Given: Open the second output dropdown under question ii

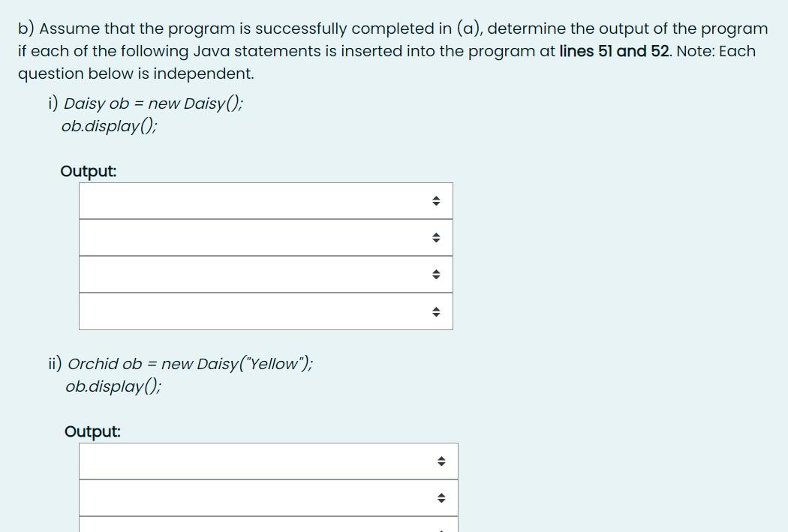Looking at the screenshot, I should (x=269, y=497).
